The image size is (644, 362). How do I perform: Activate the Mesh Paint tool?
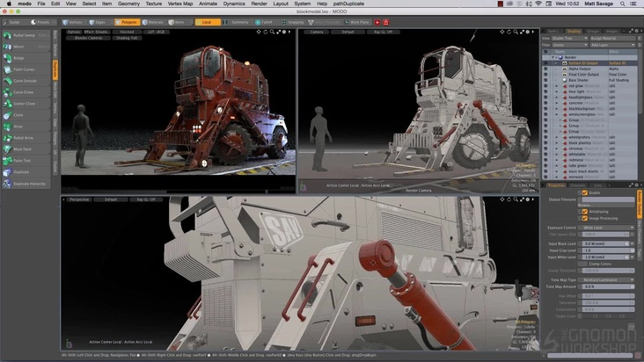pyautogui.click(x=25, y=148)
